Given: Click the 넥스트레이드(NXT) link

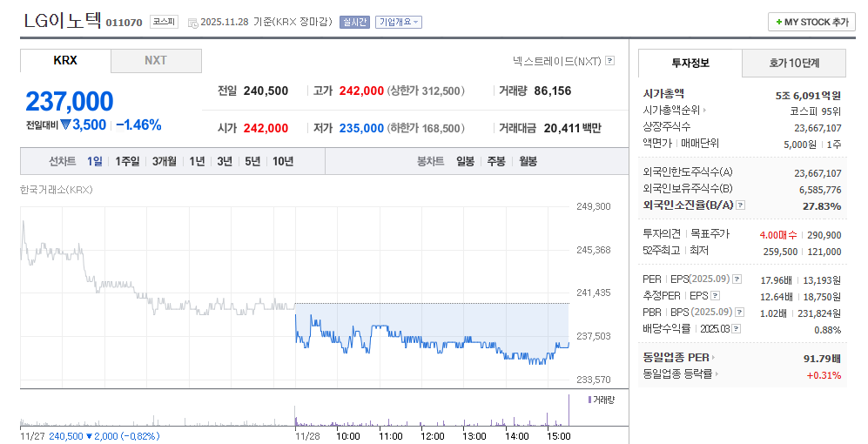Looking at the screenshot, I should [557, 61].
